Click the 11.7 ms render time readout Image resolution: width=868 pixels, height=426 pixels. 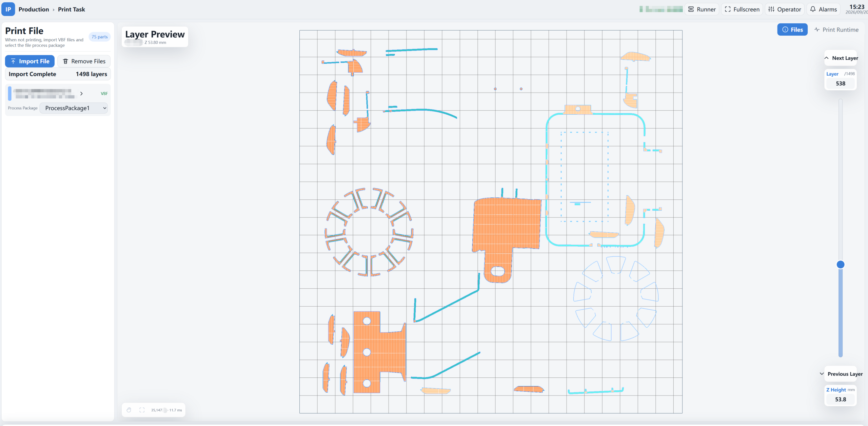176,410
